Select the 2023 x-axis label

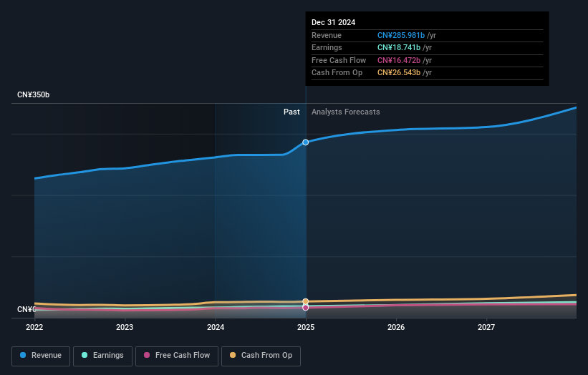[x=125, y=328]
